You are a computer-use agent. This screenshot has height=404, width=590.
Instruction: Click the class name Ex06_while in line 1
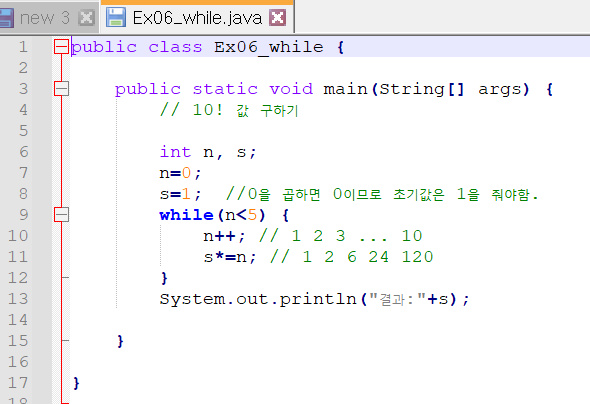click(x=269, y=48)
